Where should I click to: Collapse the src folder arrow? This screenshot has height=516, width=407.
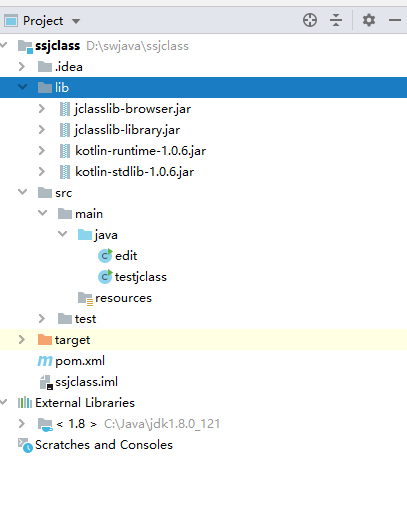click(x=22, y=192)
